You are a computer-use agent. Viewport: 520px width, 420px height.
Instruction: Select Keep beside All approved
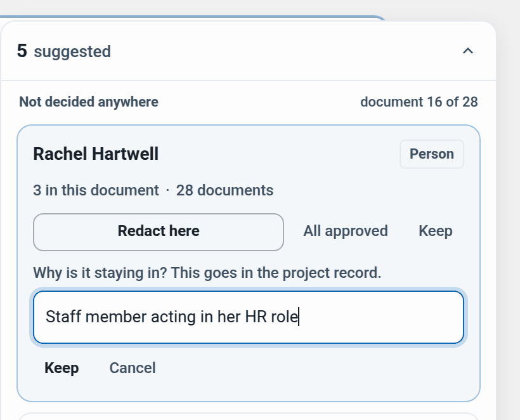436,231
